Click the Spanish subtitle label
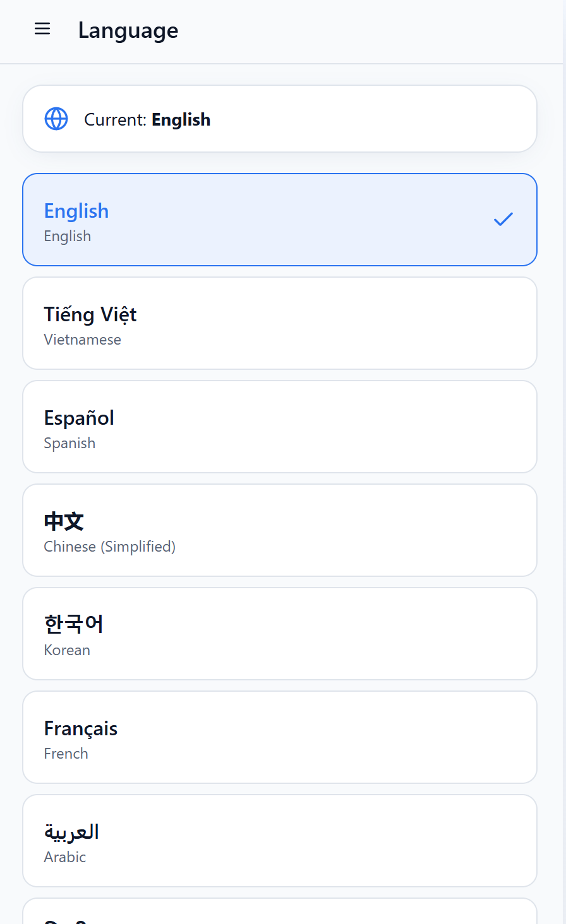Viewport: 566px width, 924px height. 69,443
